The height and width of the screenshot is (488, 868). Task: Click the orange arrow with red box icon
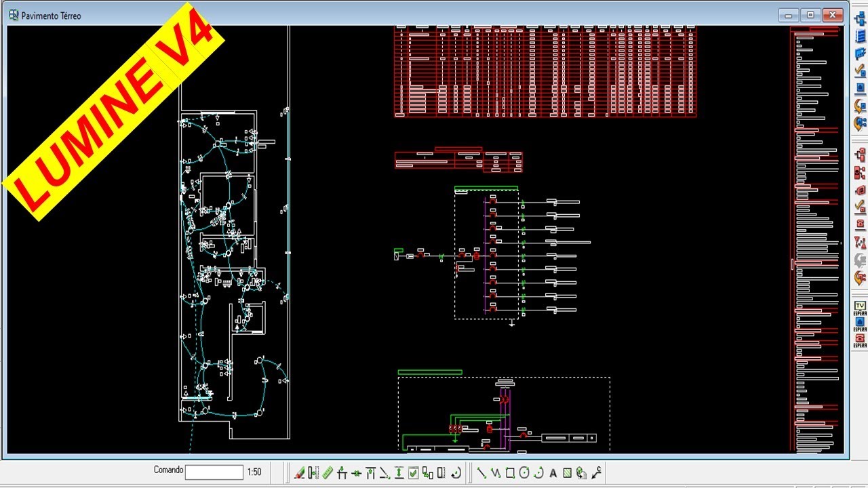tap(860, 277)
